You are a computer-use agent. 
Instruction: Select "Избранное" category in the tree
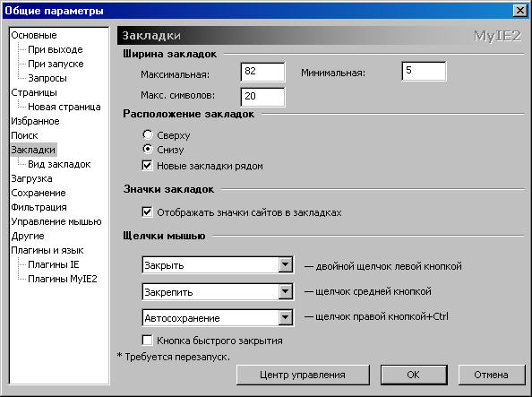point(35,121)
